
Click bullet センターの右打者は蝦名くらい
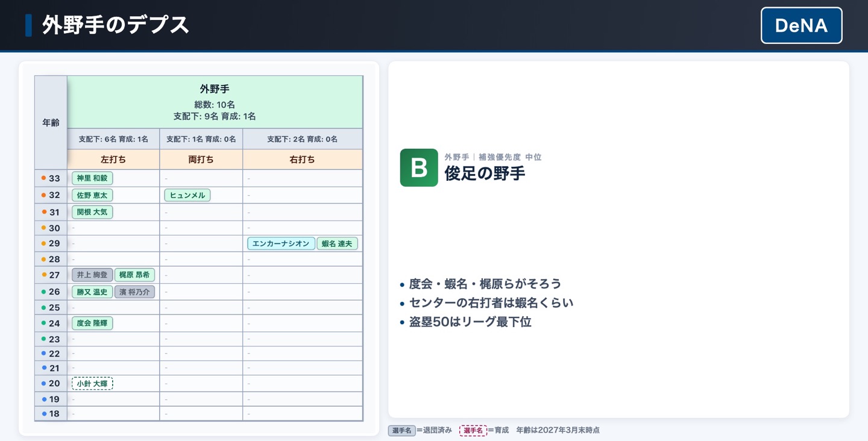tap(491, 303)
